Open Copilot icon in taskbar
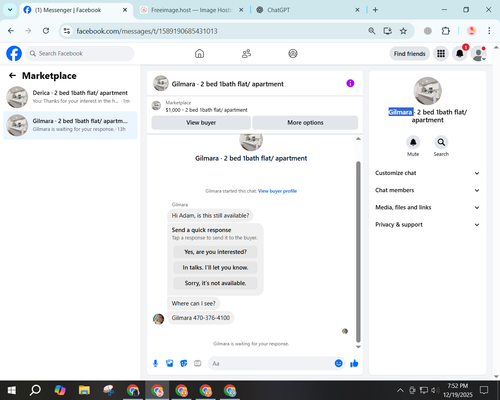The width and height of the screenshot is (500, 400). [60, 390]
